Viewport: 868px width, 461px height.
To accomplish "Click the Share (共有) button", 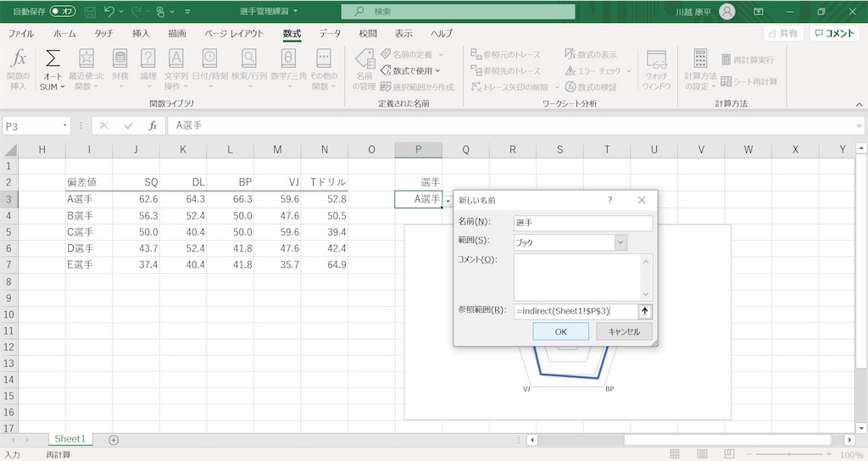I will [x=782, y=33].
